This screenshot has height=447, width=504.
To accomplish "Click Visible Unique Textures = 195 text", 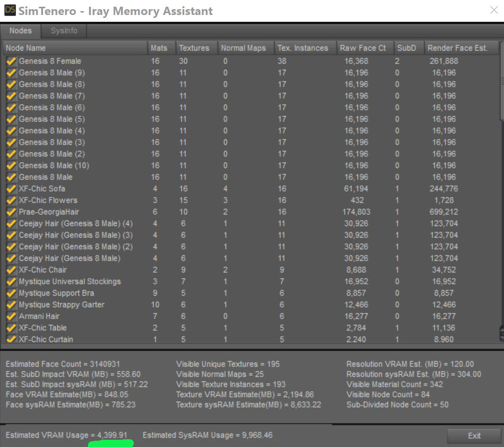I will click(228, 364).
